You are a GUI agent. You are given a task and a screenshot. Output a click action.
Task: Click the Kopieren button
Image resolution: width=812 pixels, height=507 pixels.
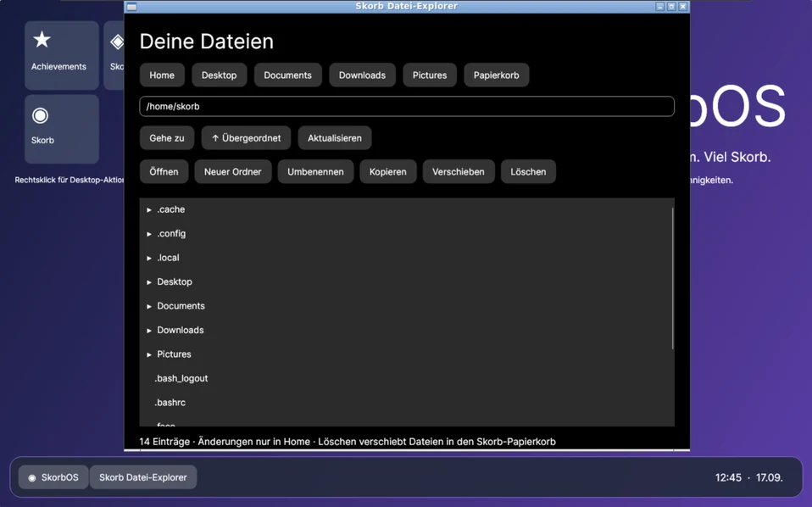[388, 172]
